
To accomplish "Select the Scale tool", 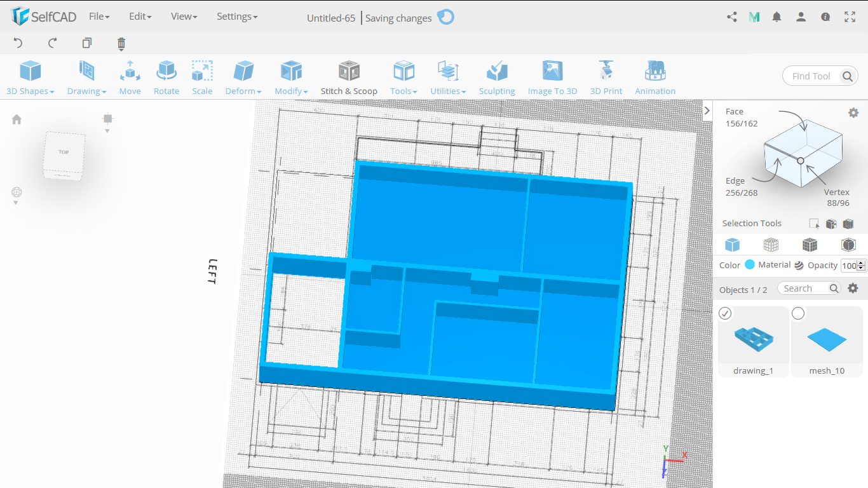I will pos(202,78).
